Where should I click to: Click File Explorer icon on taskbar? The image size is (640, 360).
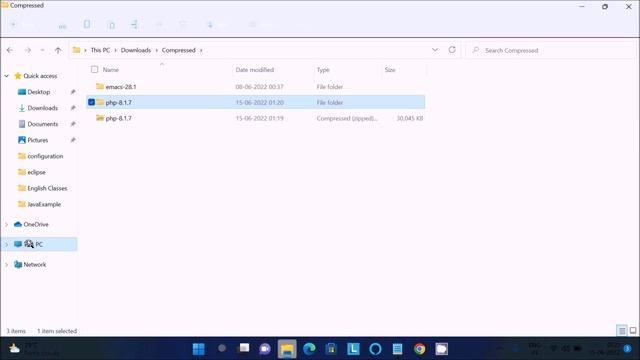point(287,349)
